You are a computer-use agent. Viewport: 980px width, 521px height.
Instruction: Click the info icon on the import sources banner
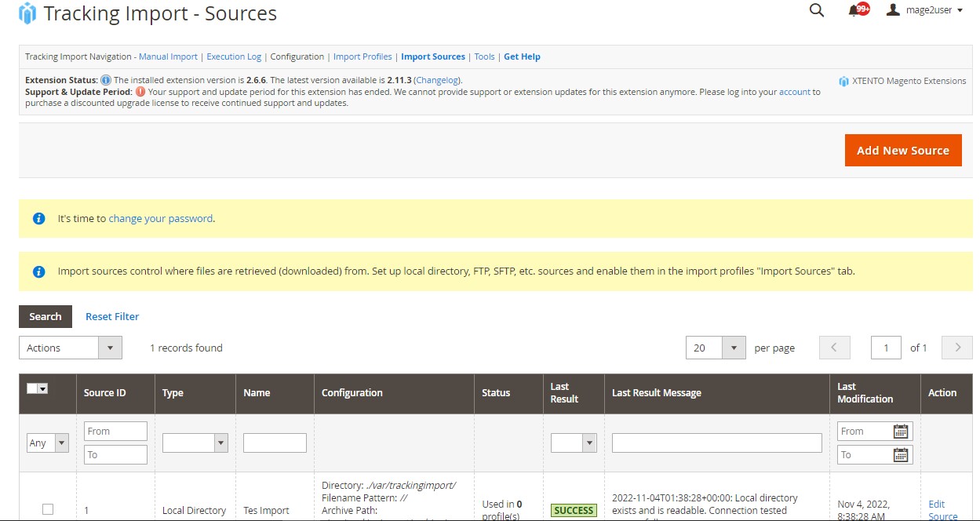tap(38, 271)
